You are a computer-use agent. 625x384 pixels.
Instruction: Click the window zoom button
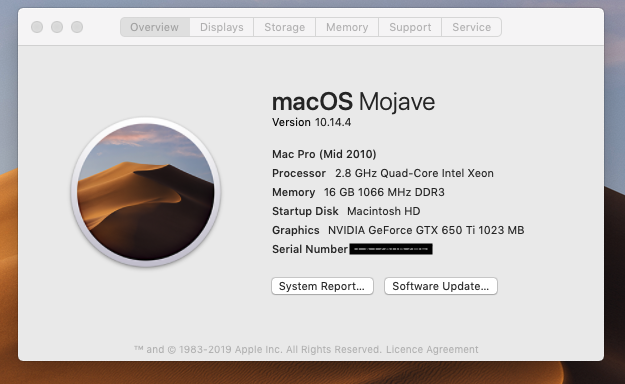point(77,27)
